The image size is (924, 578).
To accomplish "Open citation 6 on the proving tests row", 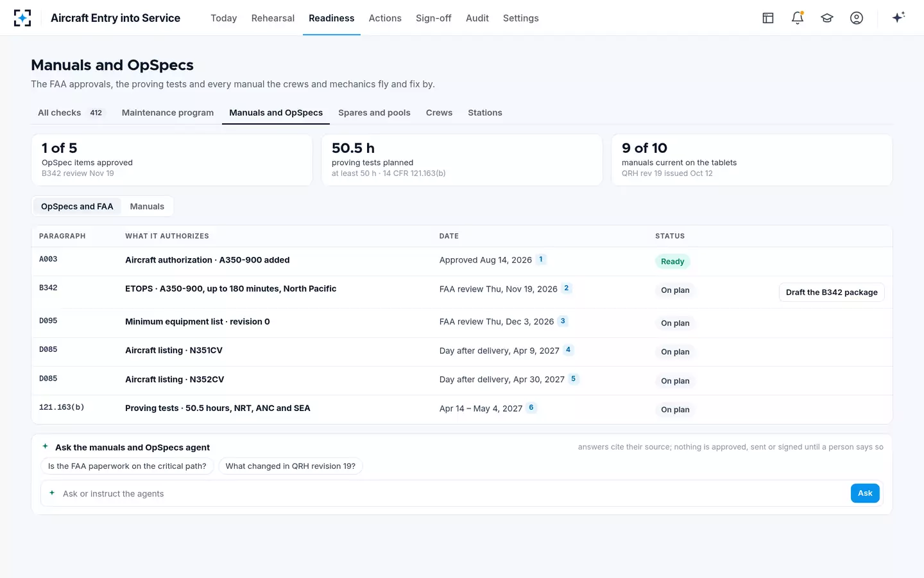I will (531, 408).
